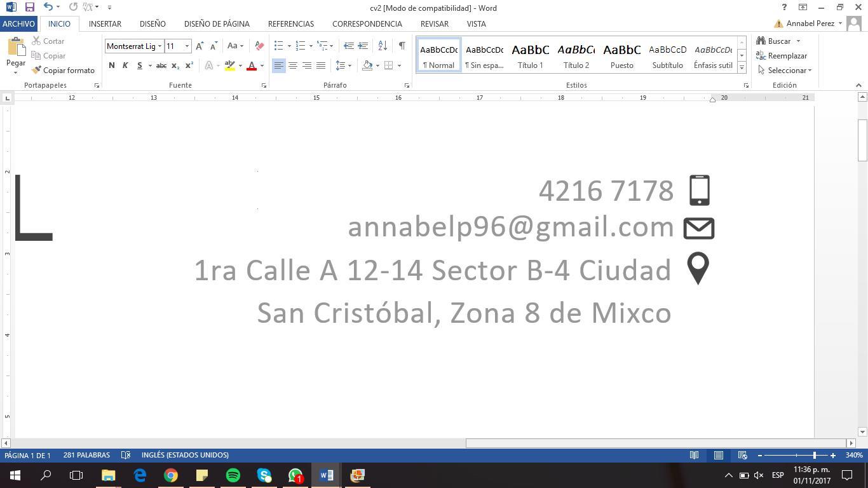This screenshot has height=488, width=868.
Task: Increase the font size with the grow font icon
Action: (200, 46)
